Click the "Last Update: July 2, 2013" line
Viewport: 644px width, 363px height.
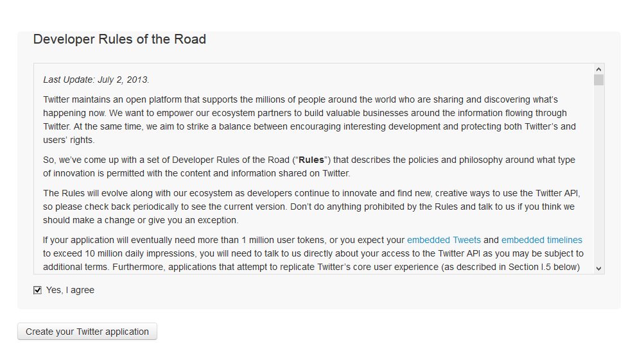click(x=96, y=80)
